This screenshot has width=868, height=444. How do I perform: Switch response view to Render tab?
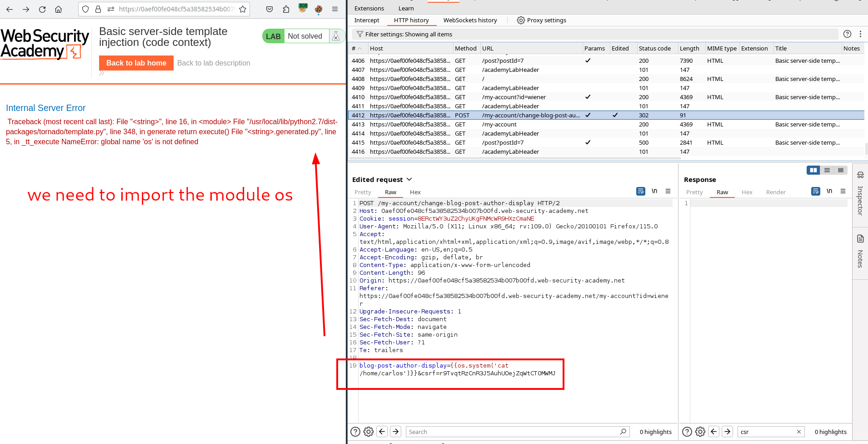coord(776,192)
